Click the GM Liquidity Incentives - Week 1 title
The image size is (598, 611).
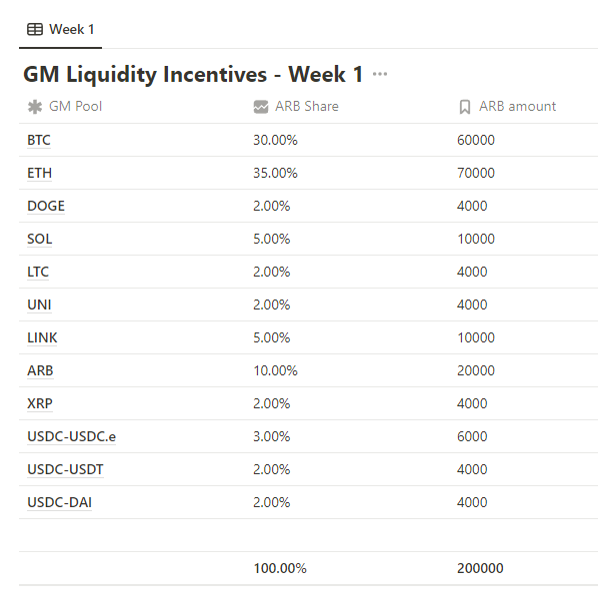(193, 74)
